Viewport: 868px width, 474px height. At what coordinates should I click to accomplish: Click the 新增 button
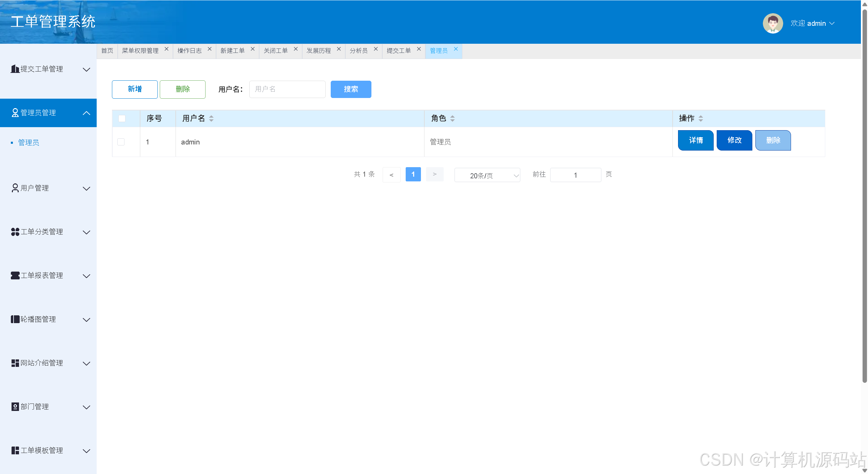(135, 89)
